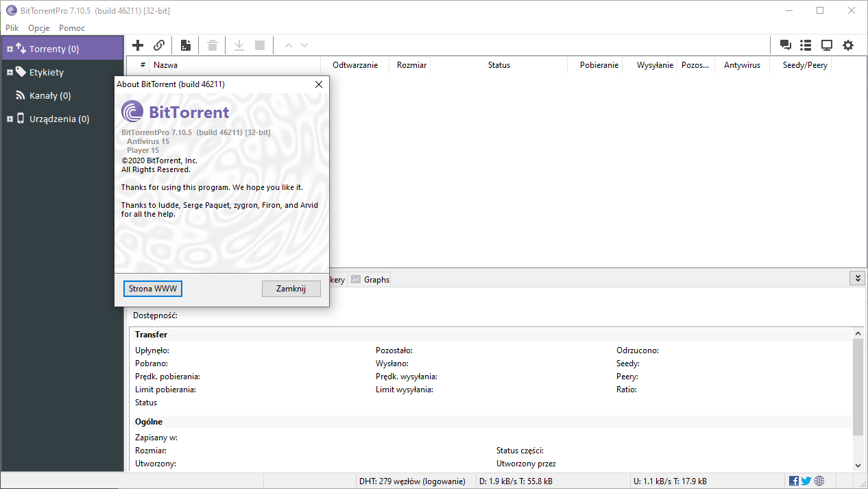Click the BitTorrent logo in About dialog

click(x=176, y=112)
